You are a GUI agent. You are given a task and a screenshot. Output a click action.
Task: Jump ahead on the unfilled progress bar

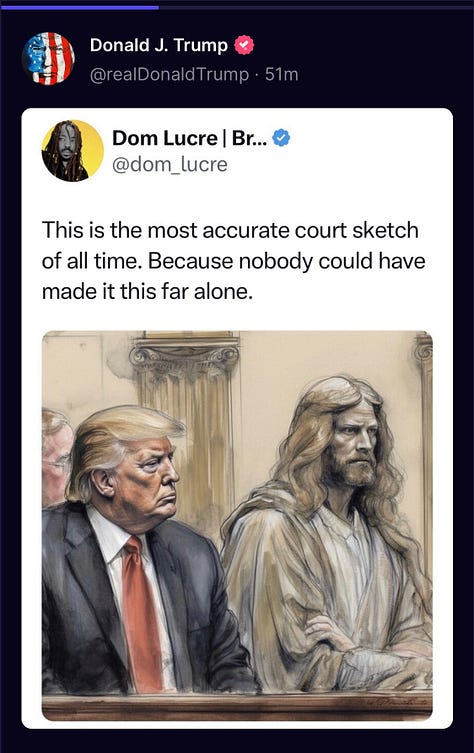pos(316,7)
